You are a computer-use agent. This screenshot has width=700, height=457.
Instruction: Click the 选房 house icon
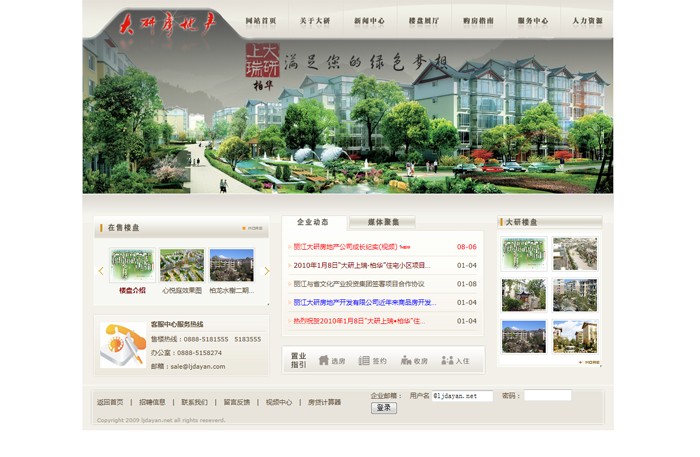tap(325, 360)
